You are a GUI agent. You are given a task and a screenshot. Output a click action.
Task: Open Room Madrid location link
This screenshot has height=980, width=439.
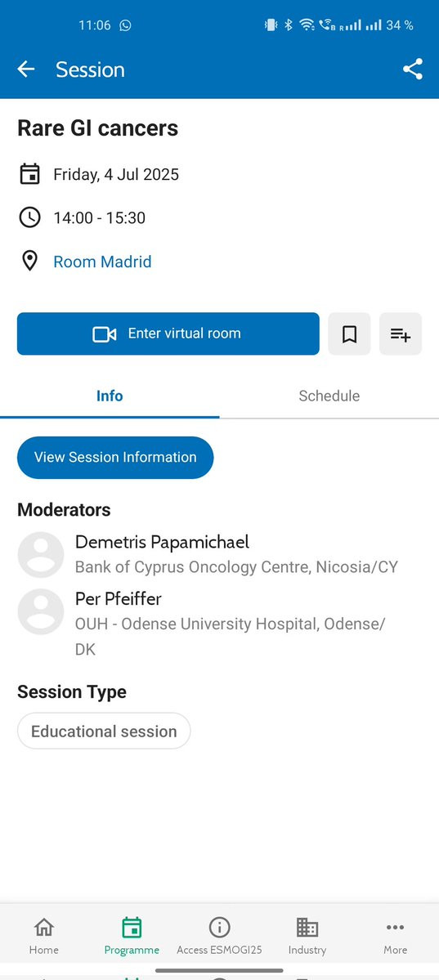[102, 262]
